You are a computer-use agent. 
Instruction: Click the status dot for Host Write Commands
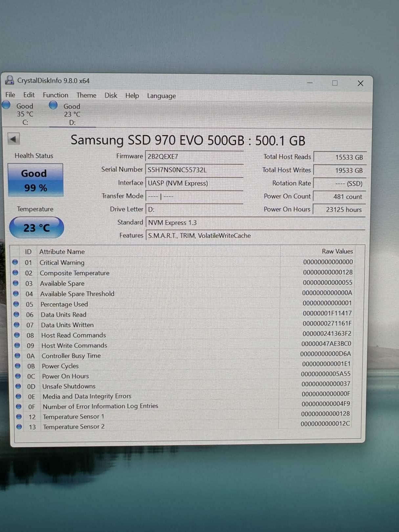click(17, 345)
